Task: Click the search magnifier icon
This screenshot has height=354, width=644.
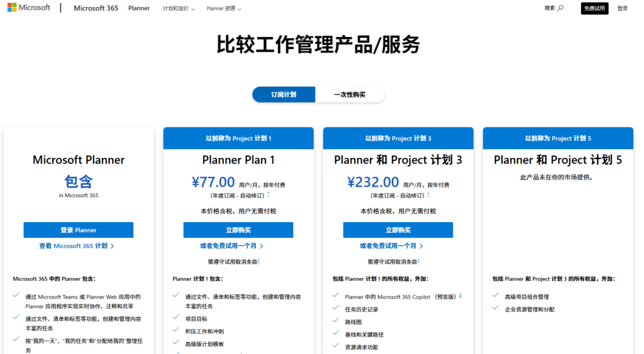Action: [560, 8]
